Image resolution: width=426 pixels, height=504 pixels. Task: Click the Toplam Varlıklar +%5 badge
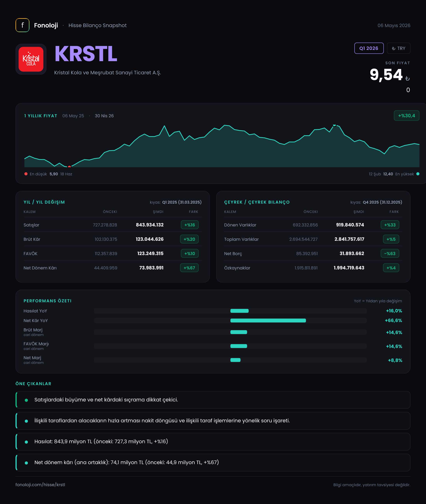(x=391, y=239)
